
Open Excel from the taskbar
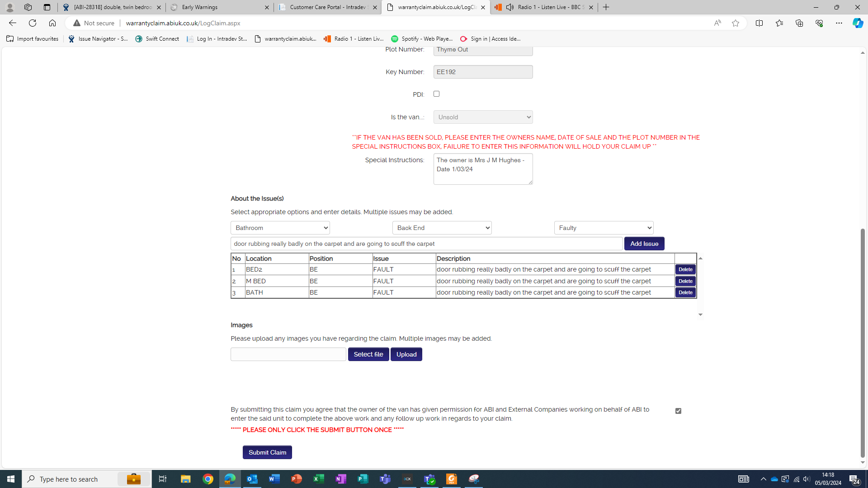319,479
